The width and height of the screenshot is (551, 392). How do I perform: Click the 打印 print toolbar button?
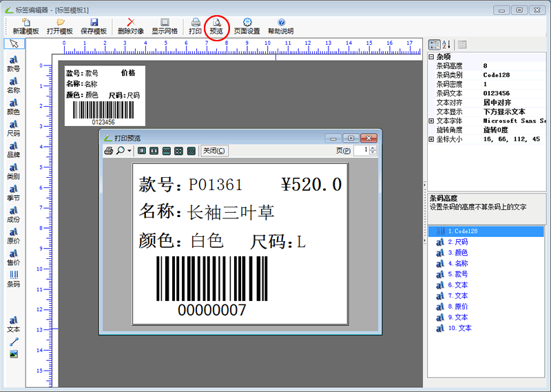[196, 27]
